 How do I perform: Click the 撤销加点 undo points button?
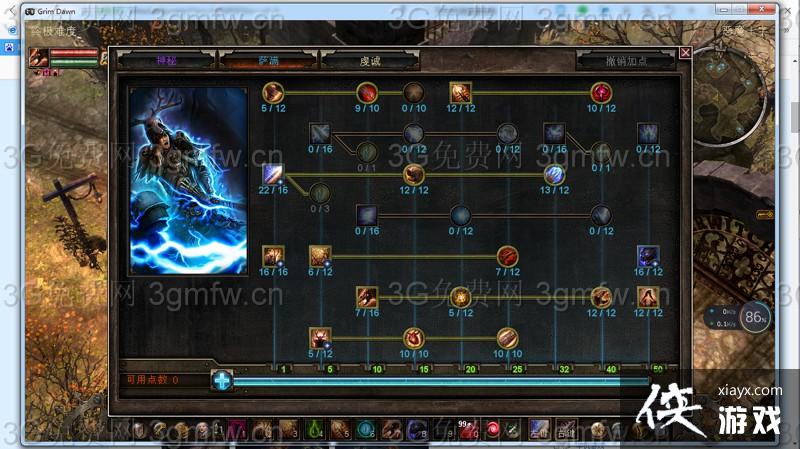626,61
